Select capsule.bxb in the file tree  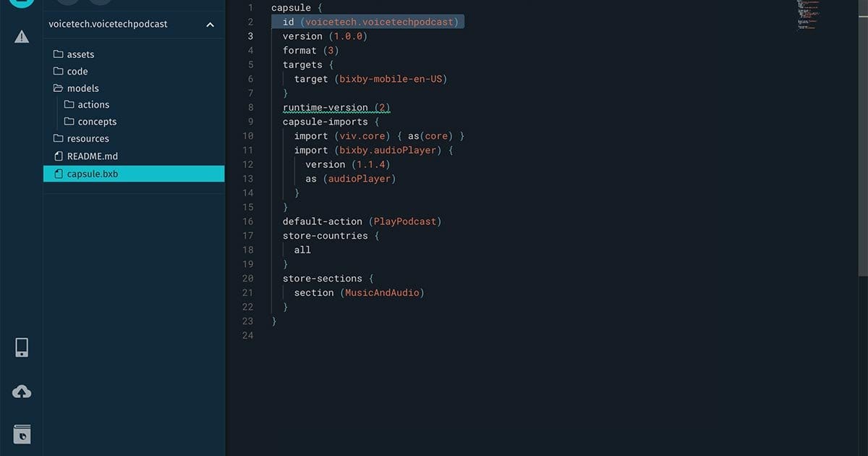(x=92, y=174)
